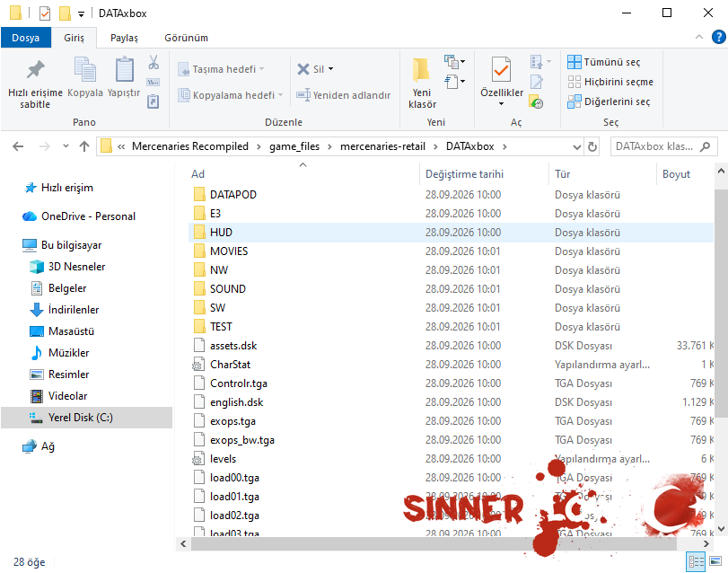The image size is (728, 573).
Task: Switch to the Paylaş tab
Action: pos(124,38)
